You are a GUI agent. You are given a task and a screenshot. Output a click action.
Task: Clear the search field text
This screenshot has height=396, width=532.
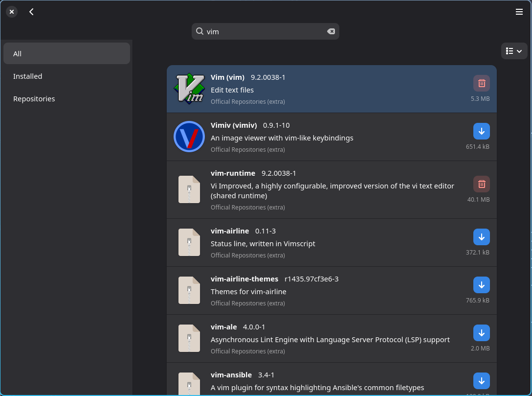(x=331, y=31)
